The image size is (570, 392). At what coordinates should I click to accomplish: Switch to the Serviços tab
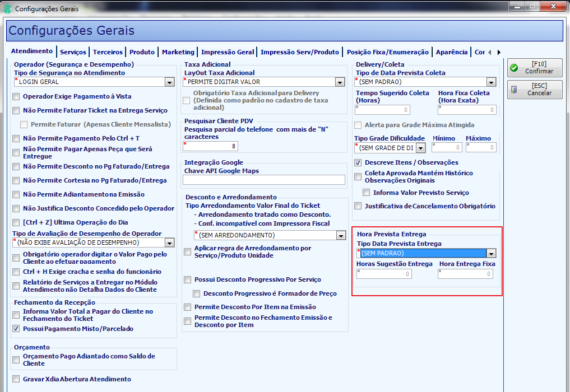(73, 52)
